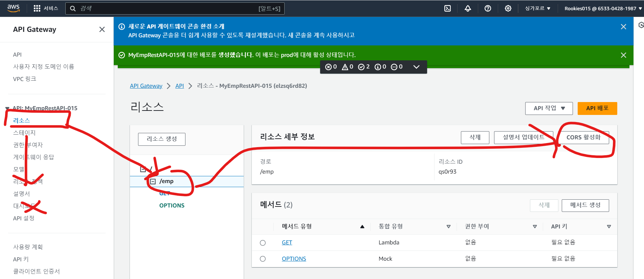Image resolution: width=644 pixels, height=279 pixels.
Task: Open VPC 링크 in sidebar
Action: (24, 79)
